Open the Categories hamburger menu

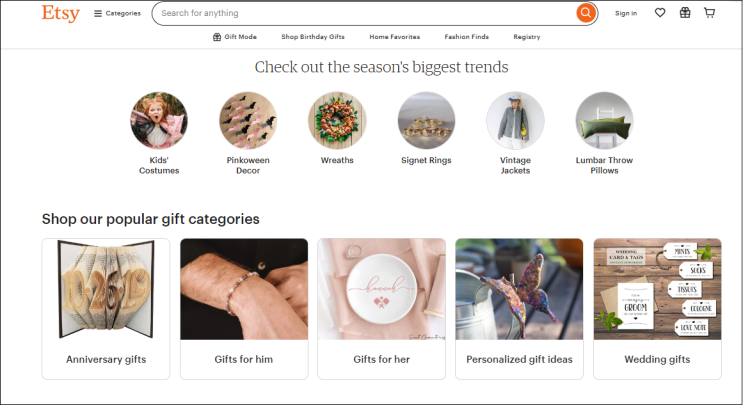coord(117,13)
